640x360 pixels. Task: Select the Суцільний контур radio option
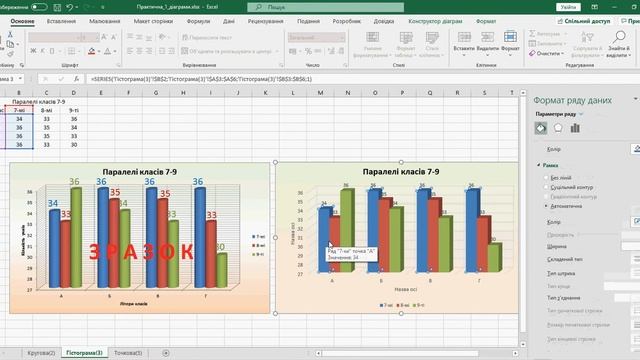(546, 187)
